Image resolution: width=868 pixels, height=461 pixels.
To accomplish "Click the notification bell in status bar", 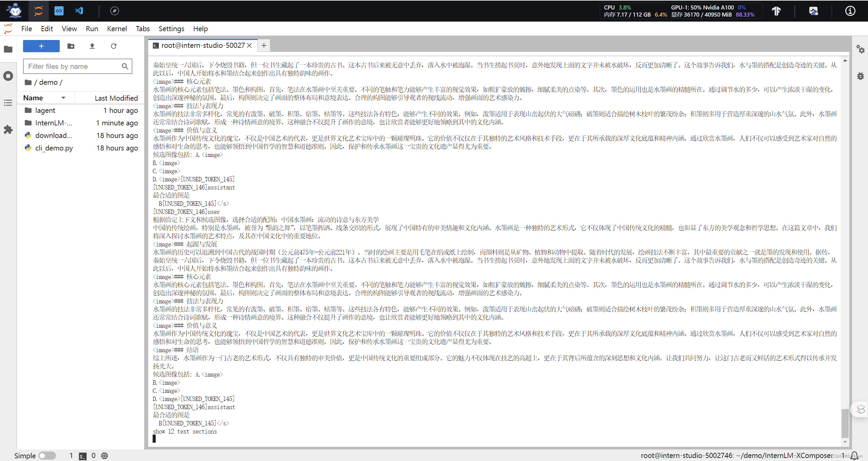I will click(854, 456).
